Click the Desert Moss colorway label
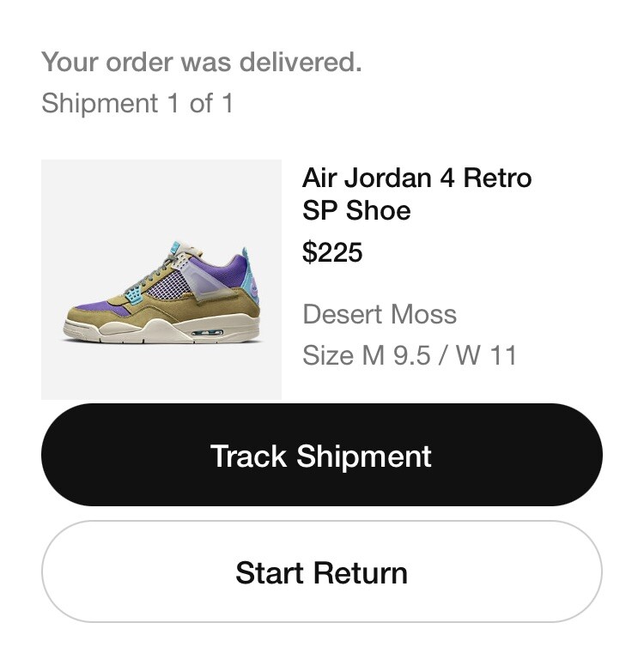This screenshot has height=659, width=644. [379, 314]
